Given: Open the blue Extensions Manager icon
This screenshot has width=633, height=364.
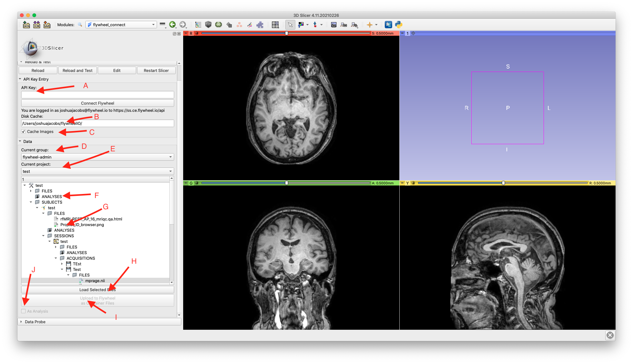Looking at the screenshot, I should (388, 25).
